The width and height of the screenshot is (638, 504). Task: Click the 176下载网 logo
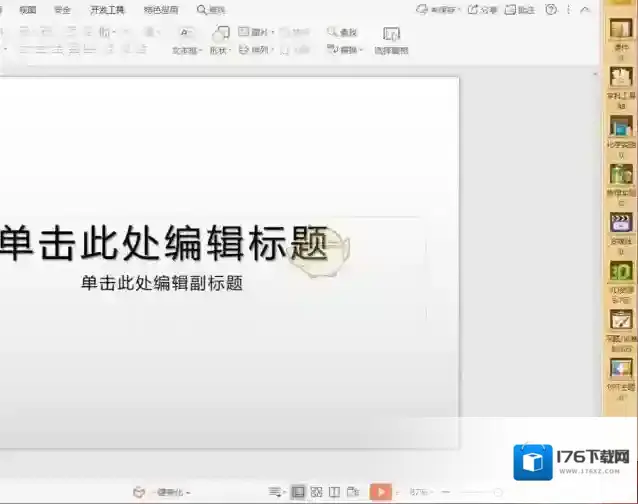(572, 462)
